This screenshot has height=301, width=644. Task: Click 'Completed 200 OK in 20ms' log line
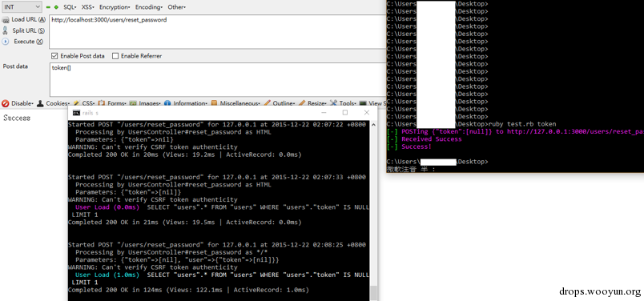coord(185,155)
